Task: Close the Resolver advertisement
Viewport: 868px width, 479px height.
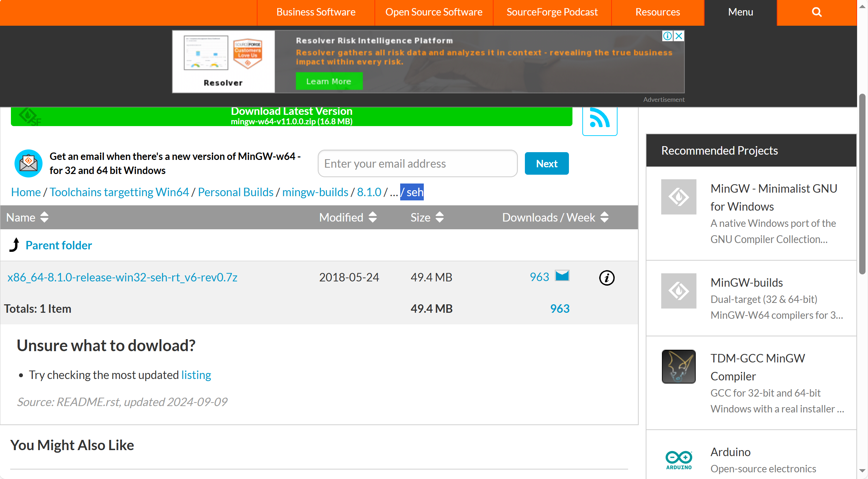Action: tap(679, 36)
